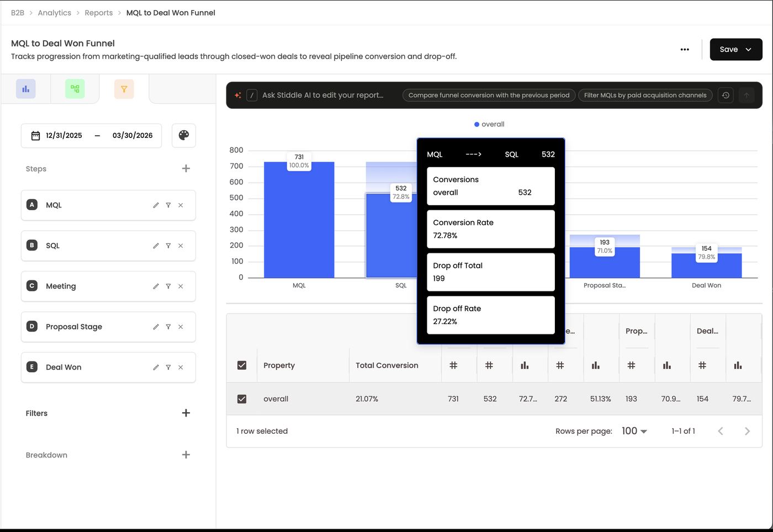This screenshot has height=532, width=773.
Task: Open the rows per page 100 dropdown
Action: tap(634, 431)
